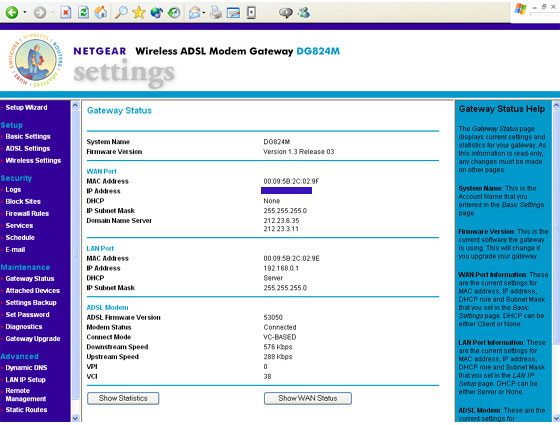Click sidebar scrollbar up arrow
The image size is (560, 425).
tap(75, 105)
